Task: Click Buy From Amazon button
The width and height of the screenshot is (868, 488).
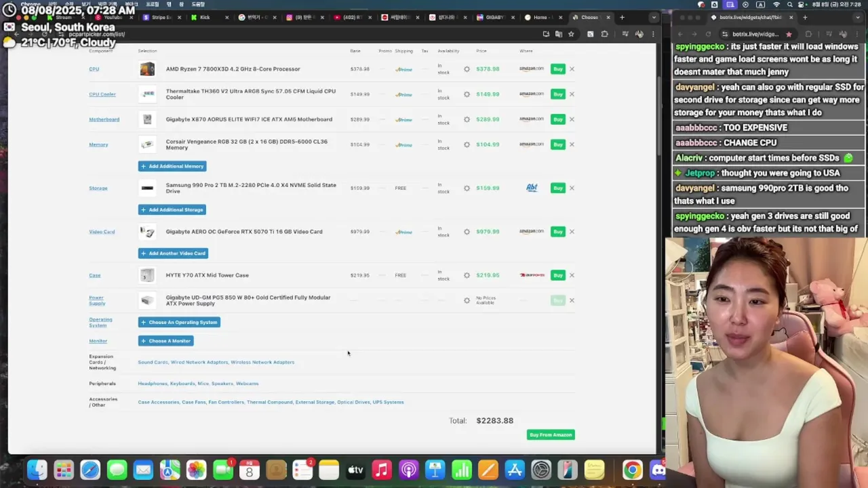Action: (551, 435)
